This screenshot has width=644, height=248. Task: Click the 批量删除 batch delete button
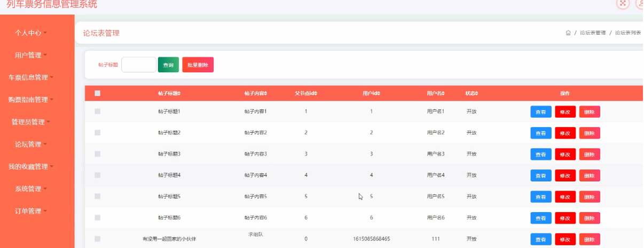(198, 65)
